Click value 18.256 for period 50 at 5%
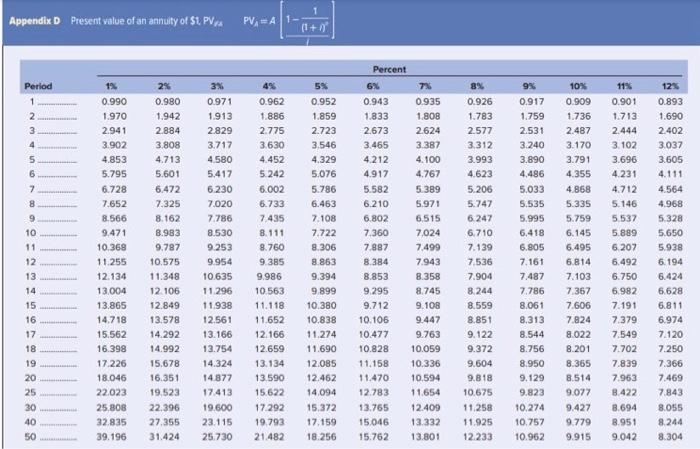This screenshot has width=700, height=449. 321,437
